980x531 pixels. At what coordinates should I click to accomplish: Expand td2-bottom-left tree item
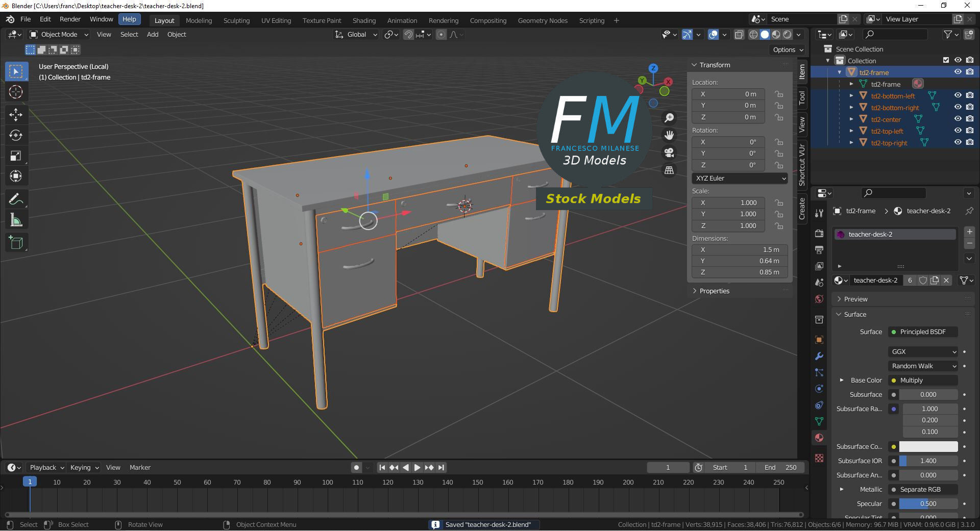[851, 96]
